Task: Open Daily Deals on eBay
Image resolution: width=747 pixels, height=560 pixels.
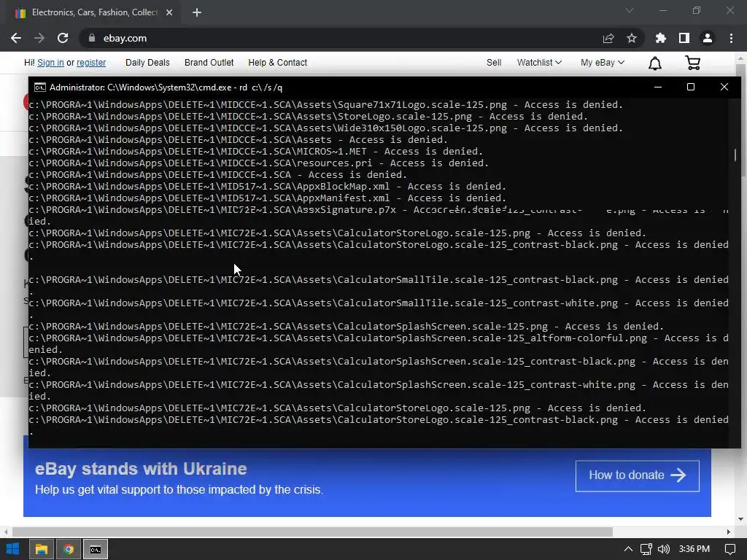Action: click(147, 63)
